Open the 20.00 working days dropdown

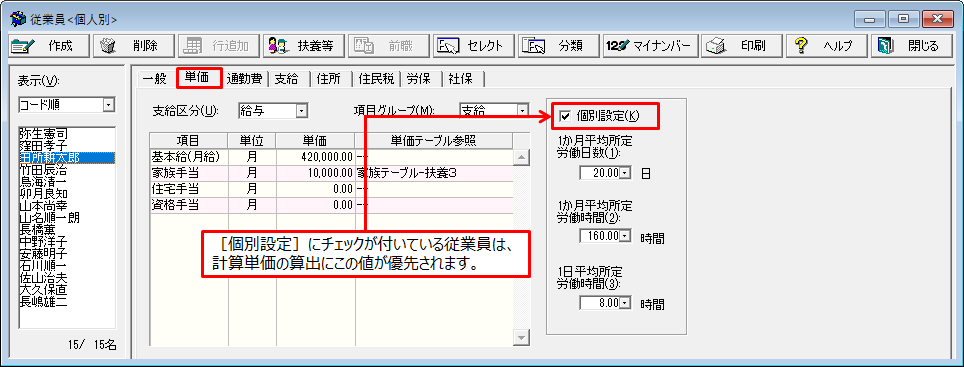[x=626, y=173]
